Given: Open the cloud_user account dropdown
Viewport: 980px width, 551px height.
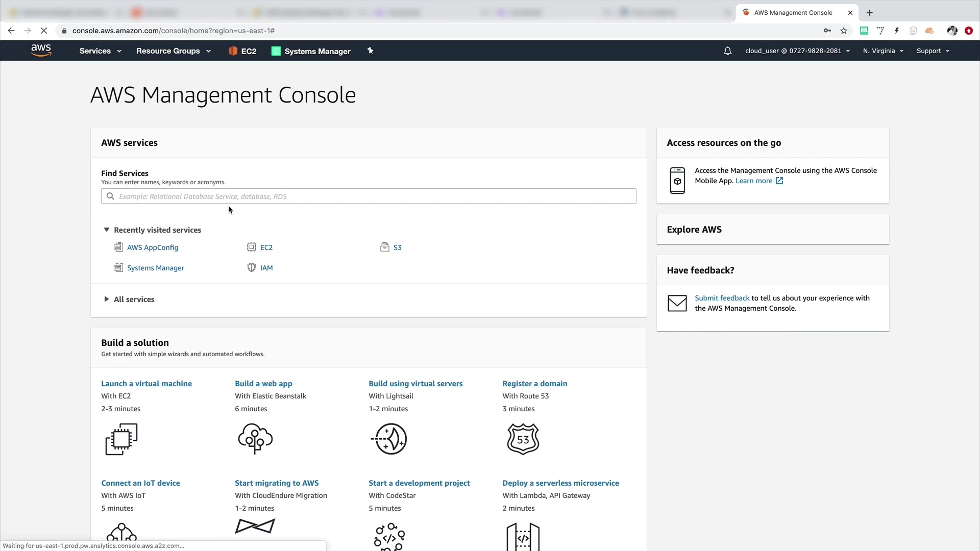Looking at the screenshot, I should [x=797, y=51].
